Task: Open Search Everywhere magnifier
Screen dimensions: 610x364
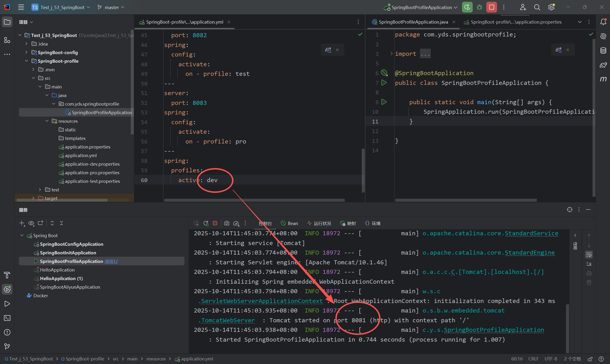Action: (537, 7)
